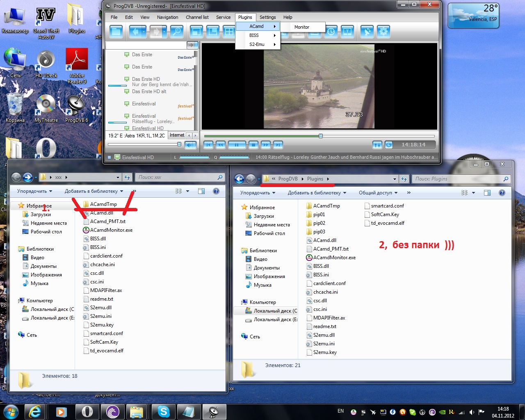This screenshot has height=420, width=525.
Task: Toggle mute with the speaker button
Action: click(190, 144)
